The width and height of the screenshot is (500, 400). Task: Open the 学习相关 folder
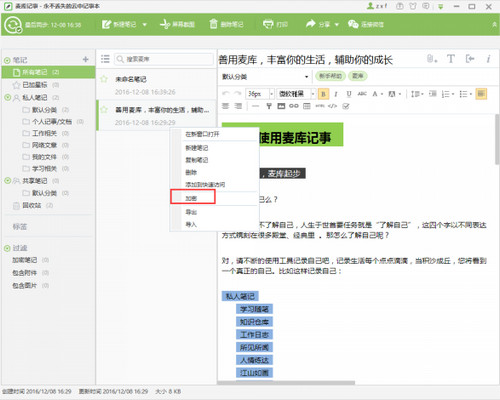pyautogui.click(x=45, y=168)
